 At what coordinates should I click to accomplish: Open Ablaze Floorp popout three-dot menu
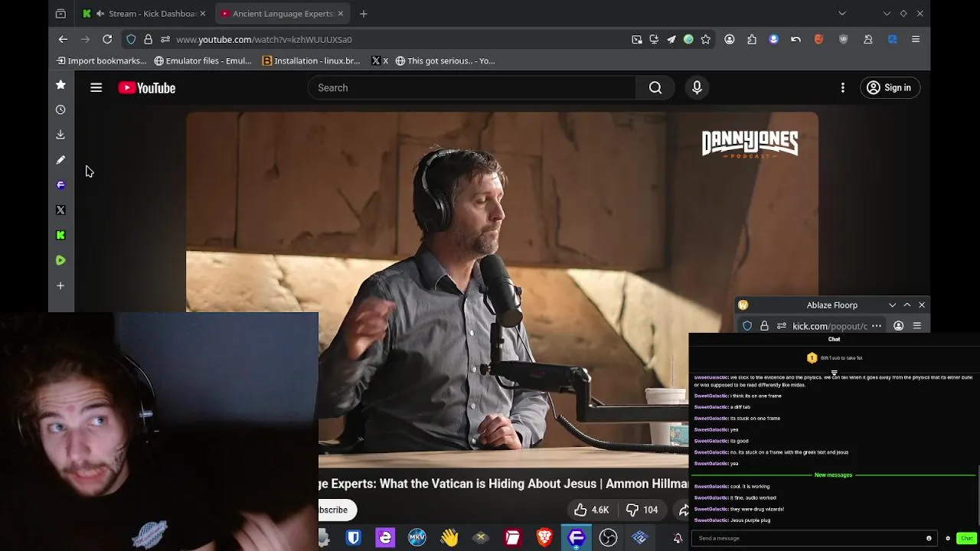pos(877,326)
